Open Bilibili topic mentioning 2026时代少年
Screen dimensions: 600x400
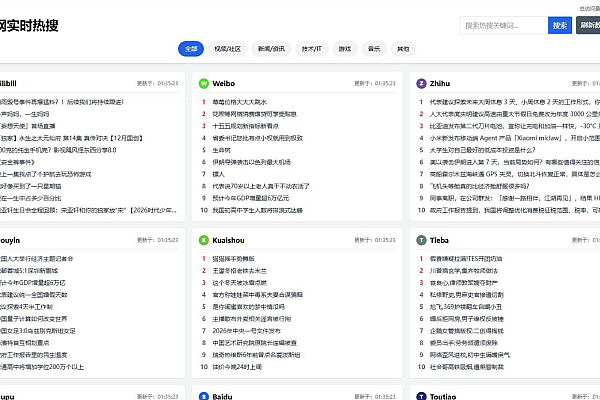click(x=88, y=210)
